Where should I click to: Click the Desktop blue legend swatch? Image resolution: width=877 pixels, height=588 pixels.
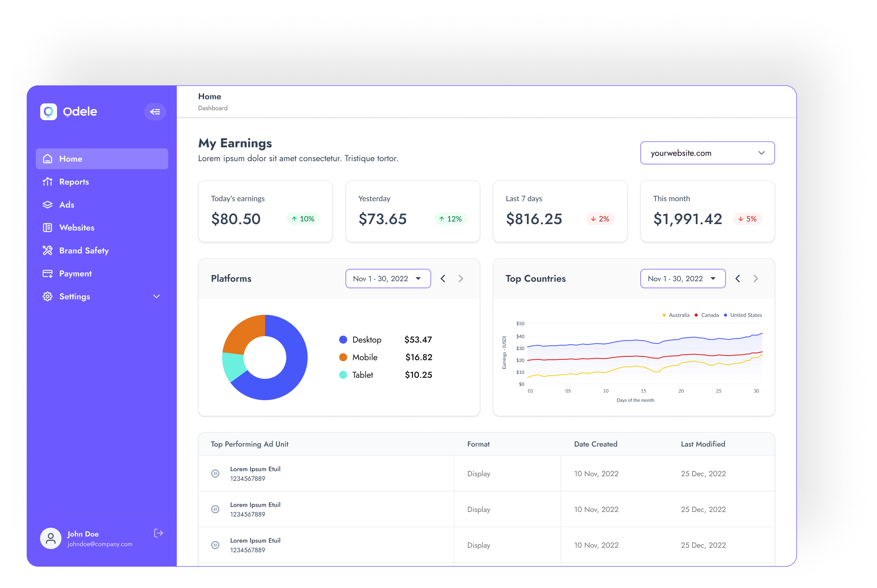(x=343, y=340)
